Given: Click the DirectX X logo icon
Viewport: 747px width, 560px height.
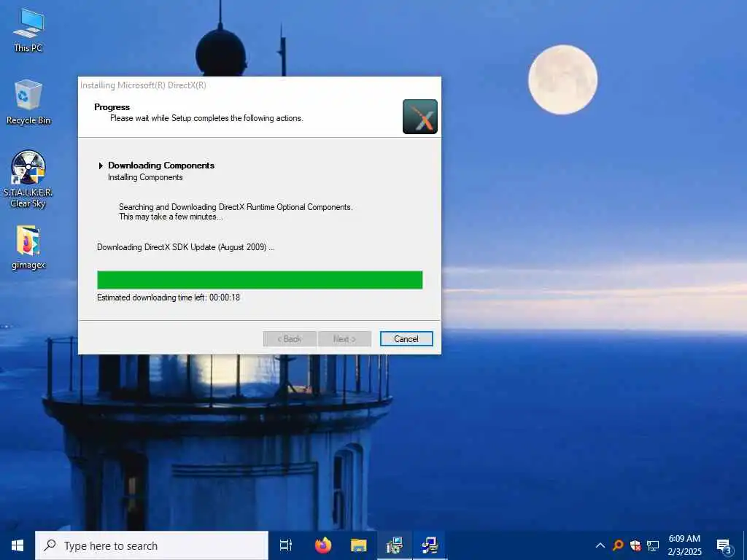Looking at the screenshot, I should (x=419, y=117).
